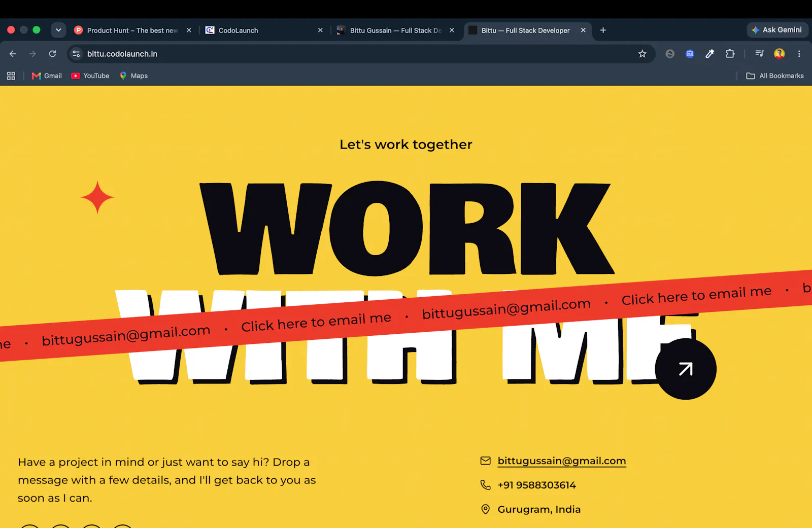Expand the tab search dropdown

point(58,30)
